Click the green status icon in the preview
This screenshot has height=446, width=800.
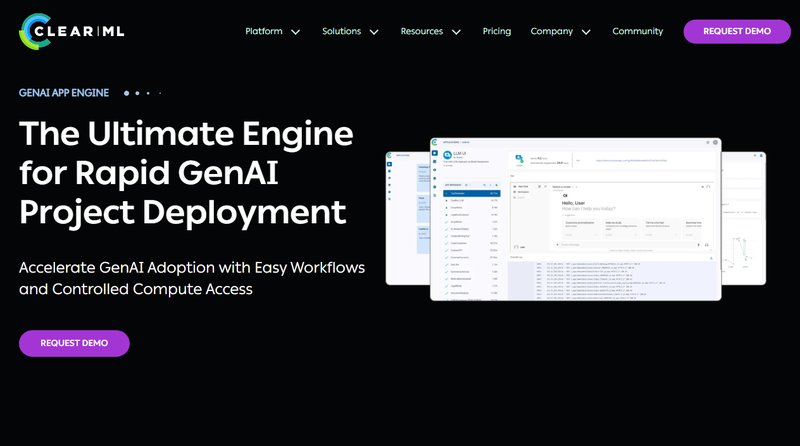(x=519, y=158)
